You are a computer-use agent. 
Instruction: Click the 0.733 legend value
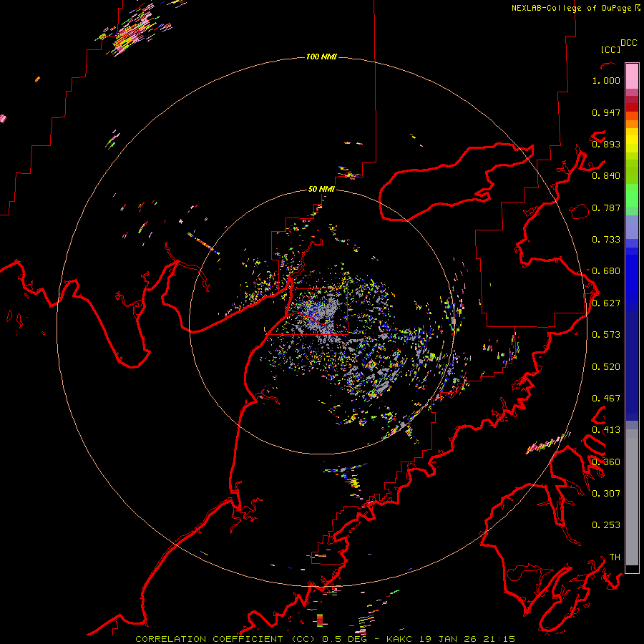point(606,240)
